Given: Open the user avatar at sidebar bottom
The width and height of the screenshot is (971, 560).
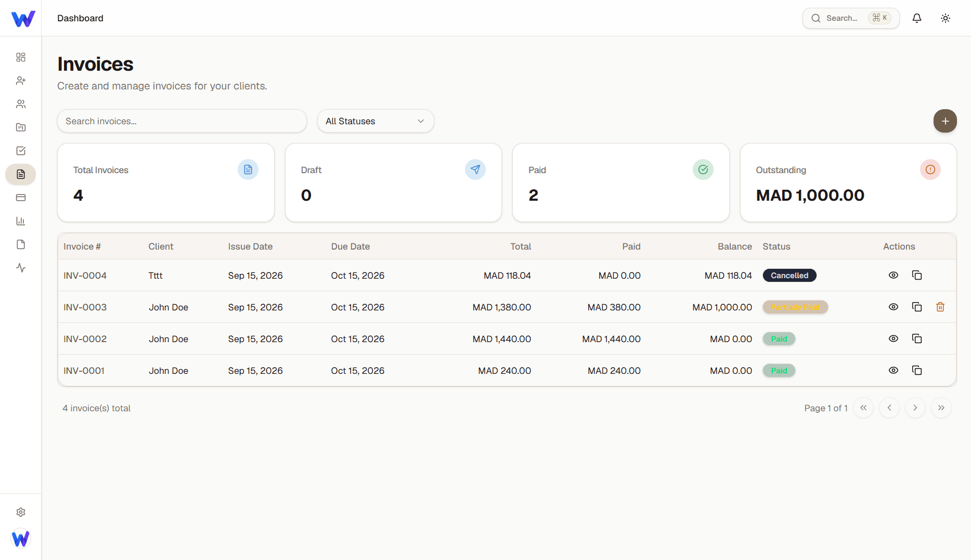Looking at the screenshot, I should [21, 539].
